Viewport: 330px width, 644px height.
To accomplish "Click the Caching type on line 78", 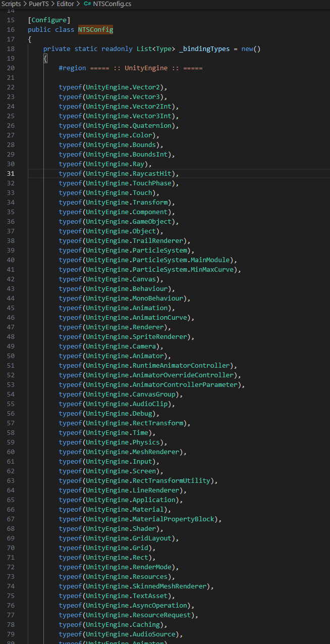I will coord(146,625).
